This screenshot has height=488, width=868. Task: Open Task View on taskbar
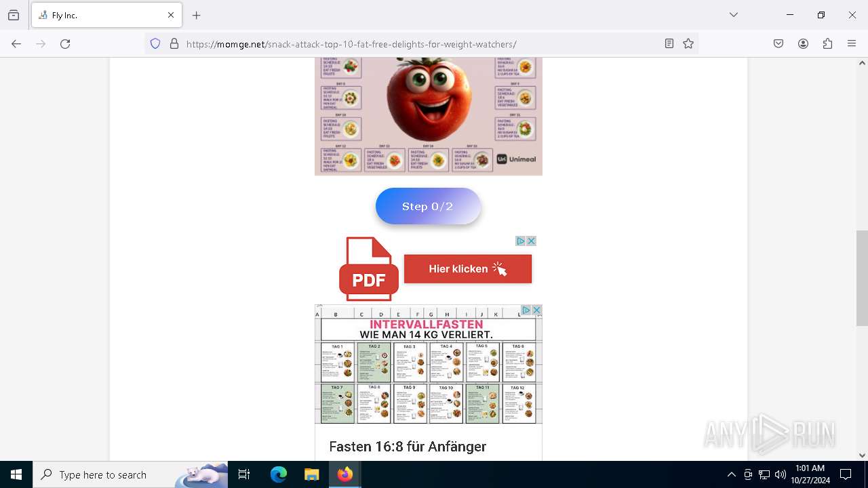(x=244, y=474)
